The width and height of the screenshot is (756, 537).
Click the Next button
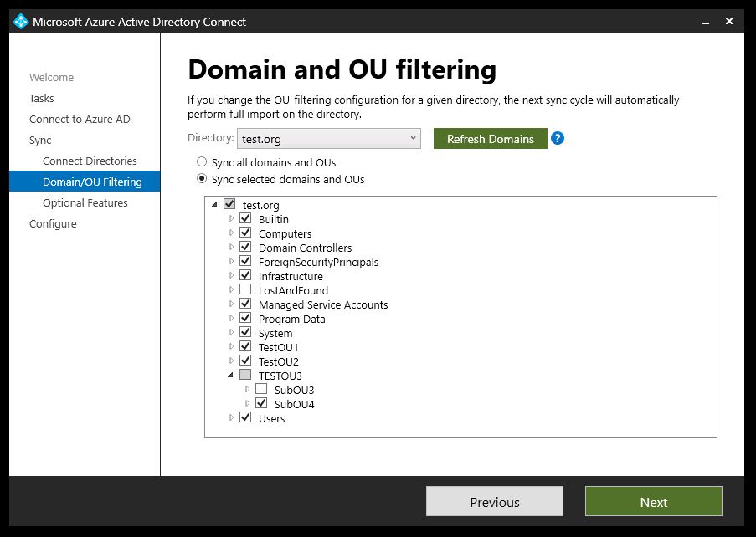(653, 501)
